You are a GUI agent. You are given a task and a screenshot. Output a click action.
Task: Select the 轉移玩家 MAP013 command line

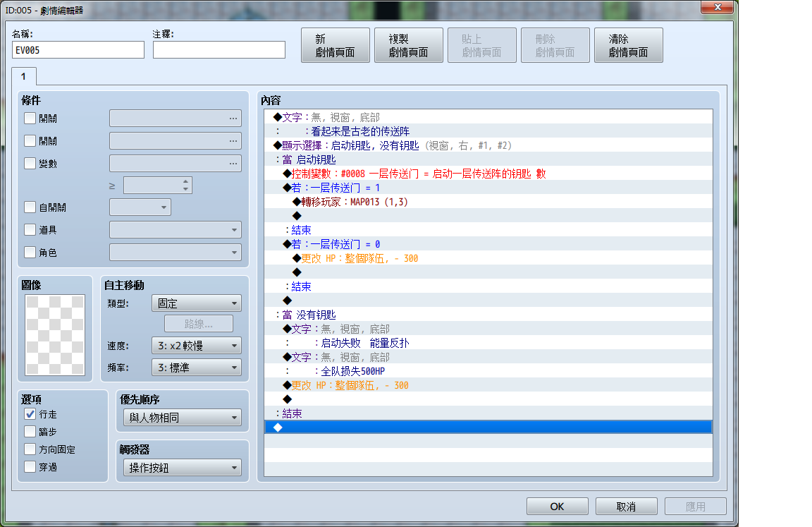coord(488,202)
